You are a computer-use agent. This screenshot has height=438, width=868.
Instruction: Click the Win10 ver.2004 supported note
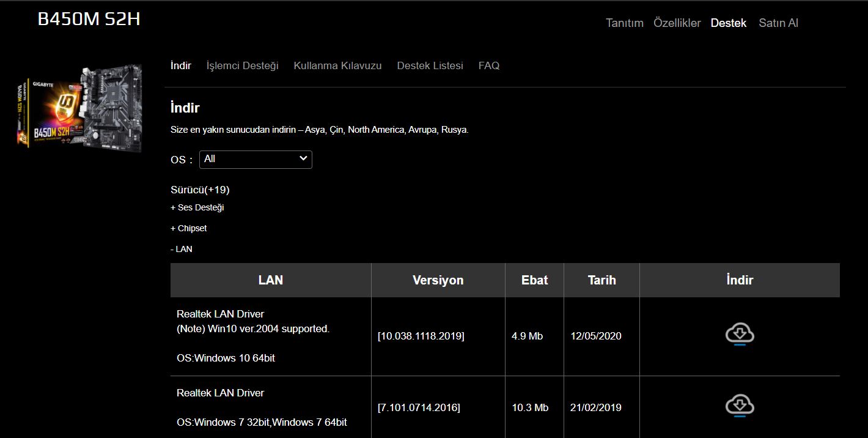253,328
